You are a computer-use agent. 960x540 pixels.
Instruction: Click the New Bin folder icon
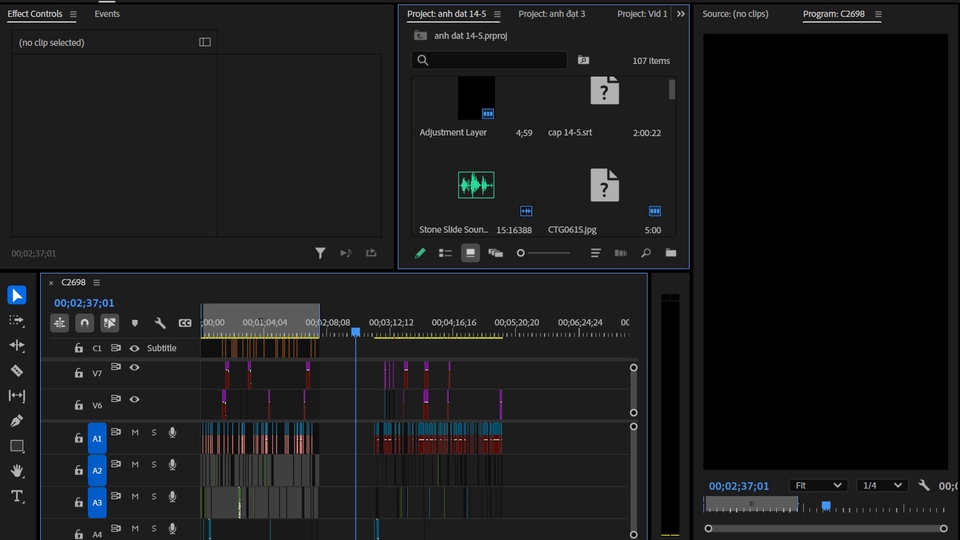671,254
